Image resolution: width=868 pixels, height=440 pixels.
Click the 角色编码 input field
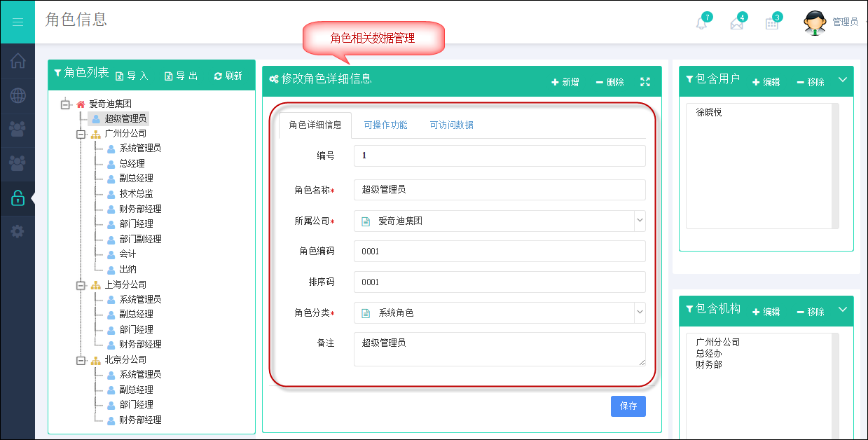pyautogui.click(x=500, y=251)
